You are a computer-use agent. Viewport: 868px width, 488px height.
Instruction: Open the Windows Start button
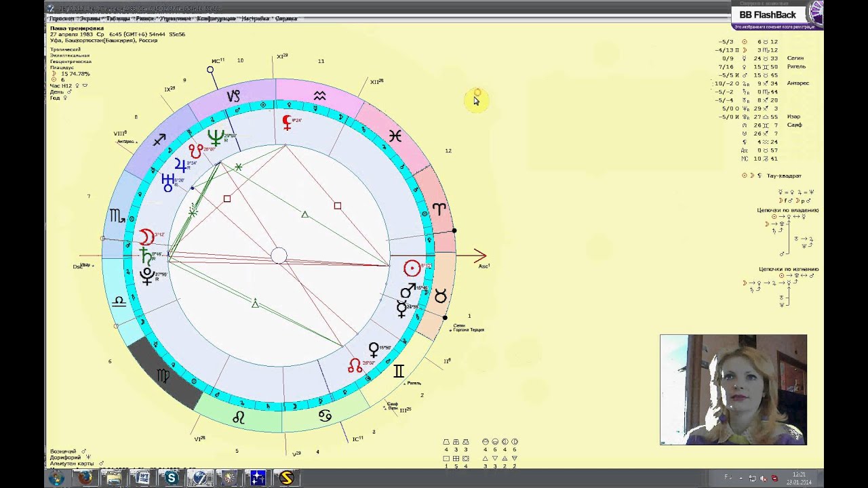point(56,479)
